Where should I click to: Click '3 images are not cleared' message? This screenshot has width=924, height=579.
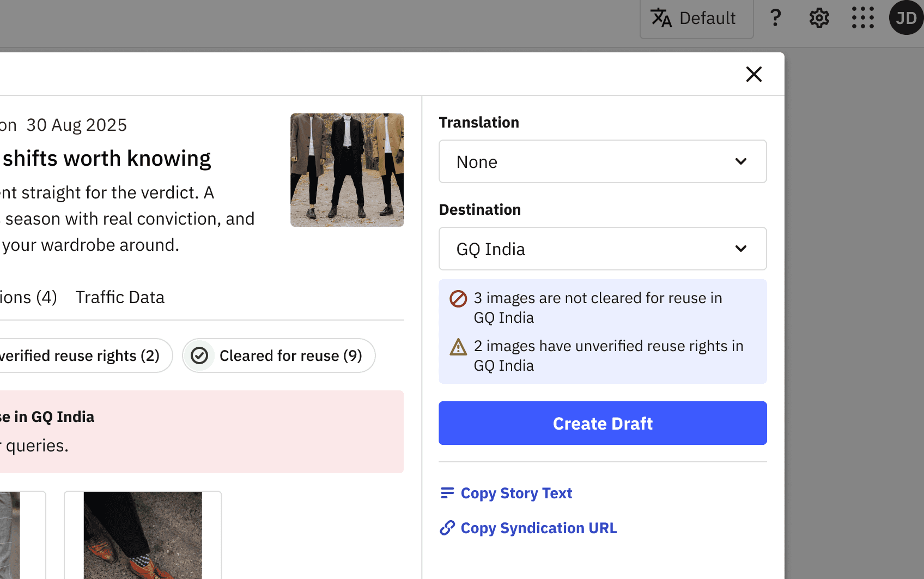[x=598, y=307]
